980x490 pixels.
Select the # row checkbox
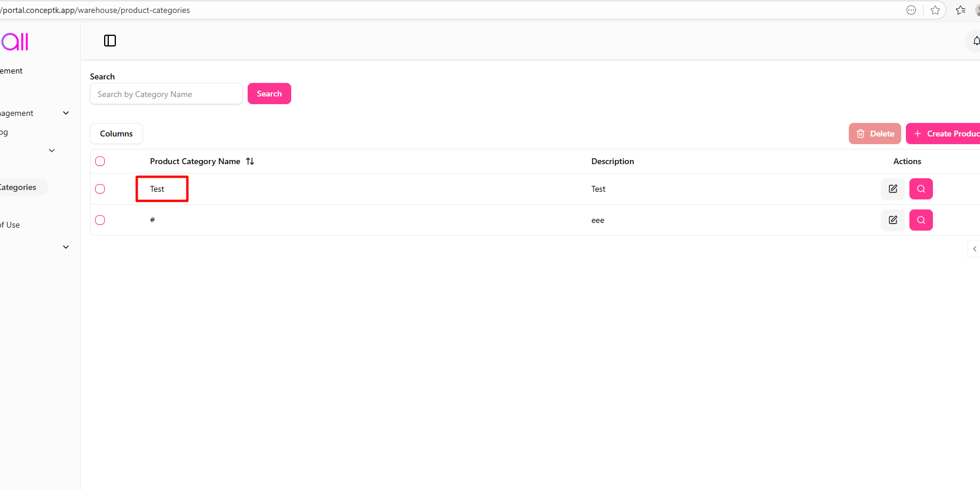tap(100, 220)
